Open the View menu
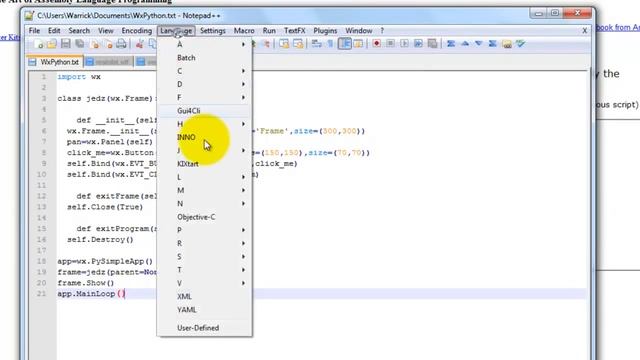640x360 pixels. [x=105, y=31]
